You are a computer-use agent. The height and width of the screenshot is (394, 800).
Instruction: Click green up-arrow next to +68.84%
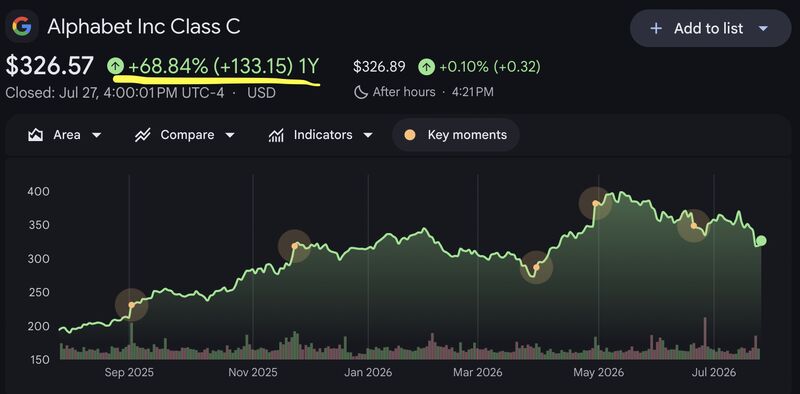click(x=115, y=66)
